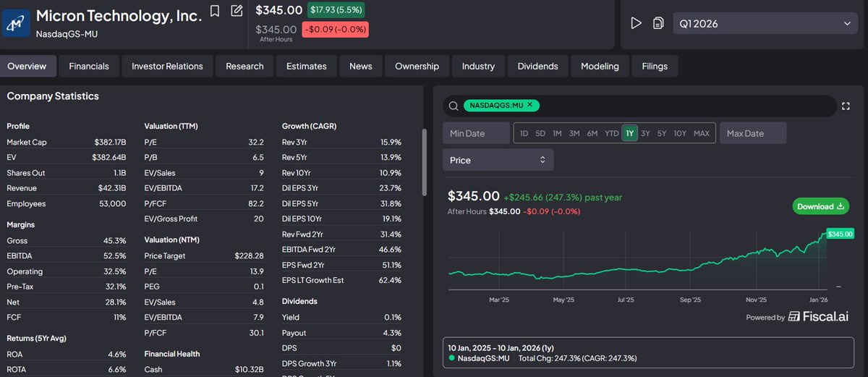Click the green $17.93 (5.5%) badge
The height and width of the screenshot is (377, 868).
336,9
